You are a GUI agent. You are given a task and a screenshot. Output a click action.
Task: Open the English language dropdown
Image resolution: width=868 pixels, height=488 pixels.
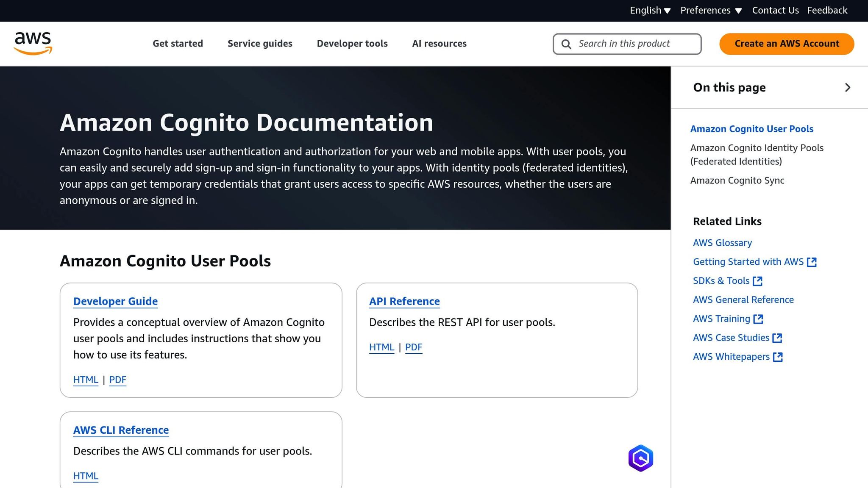coord(650,10)
